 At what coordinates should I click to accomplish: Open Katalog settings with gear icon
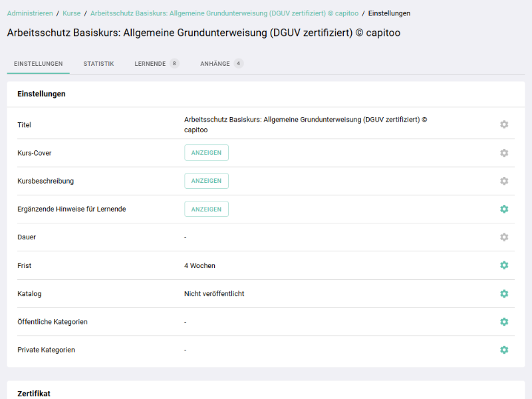point(504,293)
